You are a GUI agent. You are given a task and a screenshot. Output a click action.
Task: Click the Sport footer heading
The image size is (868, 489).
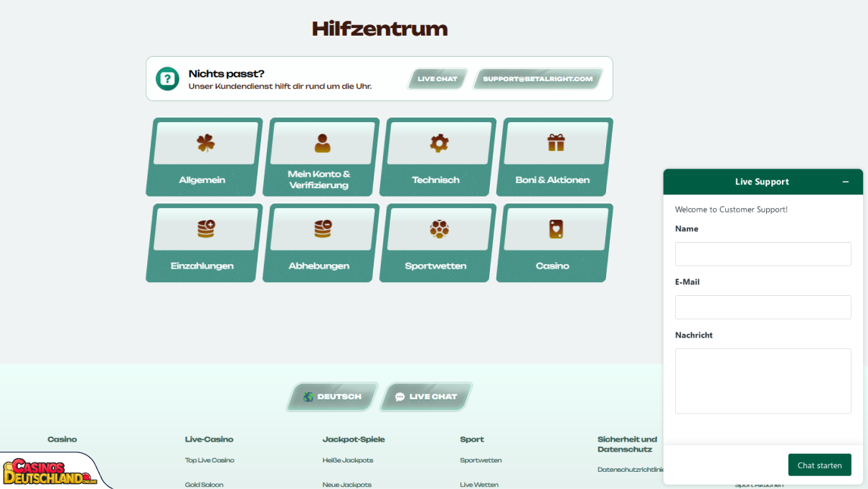(472, 439)
